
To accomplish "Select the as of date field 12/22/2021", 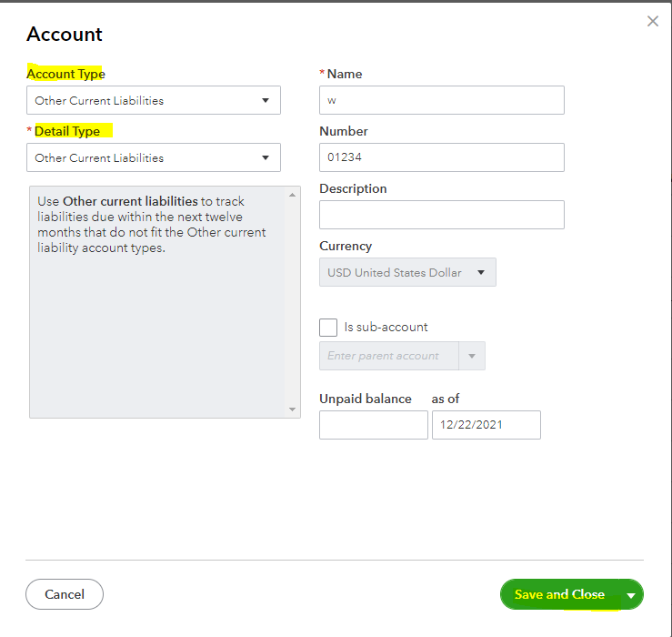I will 486,425.
